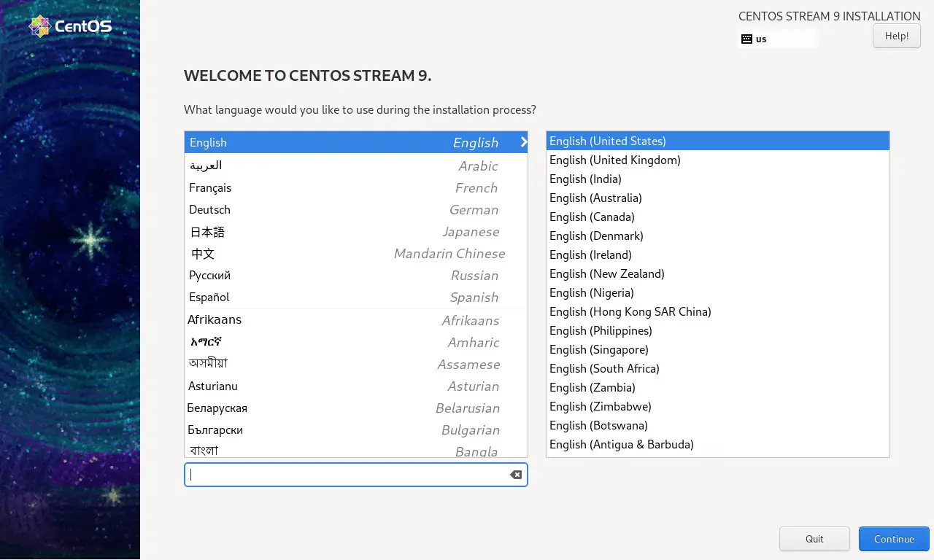934x560 pixels.
Task: Choose English (Botswana) locale
Action: pyautogui.click(x=718, y=425)
